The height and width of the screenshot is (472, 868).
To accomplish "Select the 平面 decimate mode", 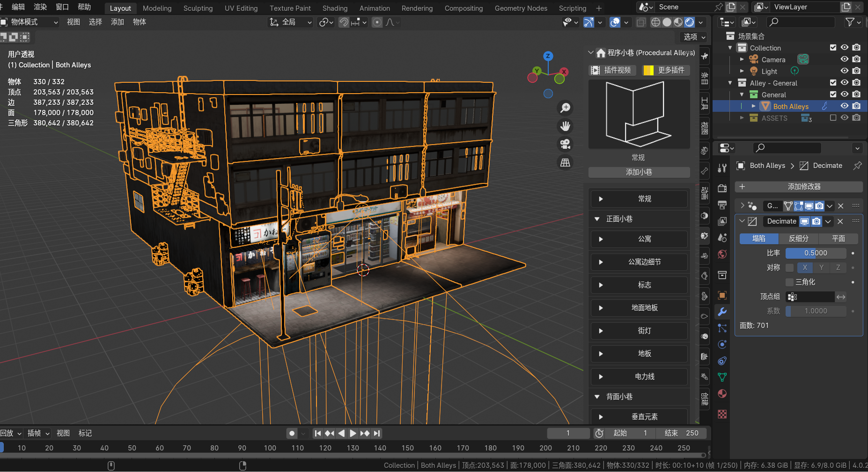I will (x=839, y=239).
